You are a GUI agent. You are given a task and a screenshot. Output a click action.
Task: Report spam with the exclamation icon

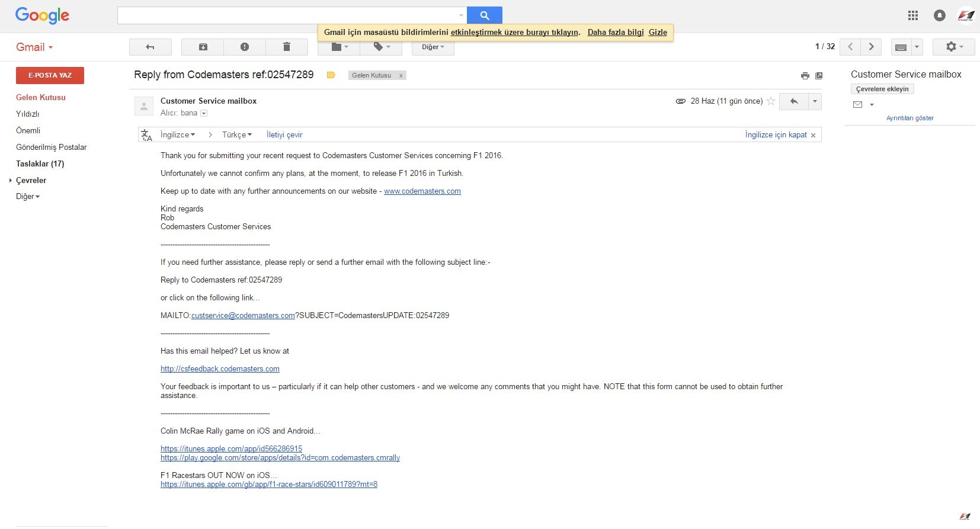pos(245,47)
